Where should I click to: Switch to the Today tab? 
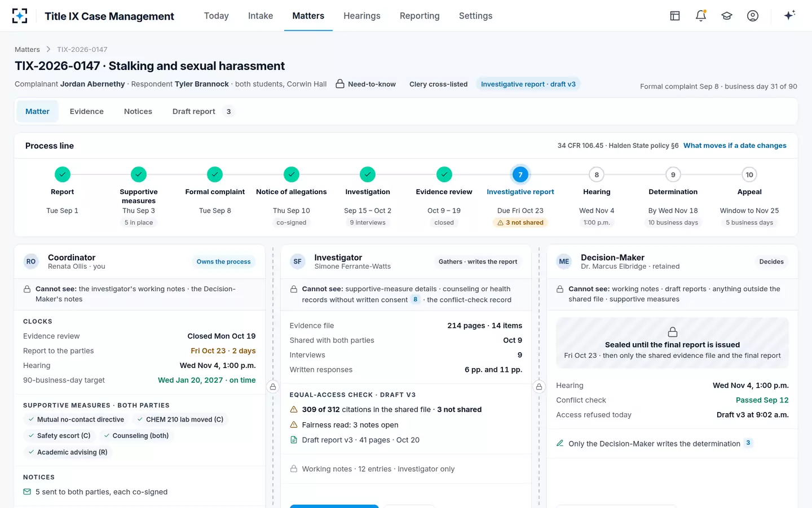(x=217, y=16)
